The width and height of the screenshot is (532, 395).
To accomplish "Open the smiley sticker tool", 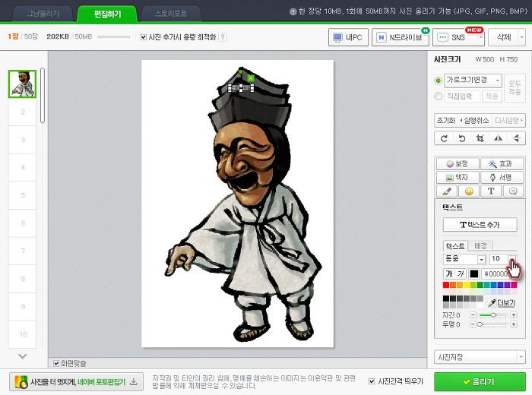I will 469,191.
